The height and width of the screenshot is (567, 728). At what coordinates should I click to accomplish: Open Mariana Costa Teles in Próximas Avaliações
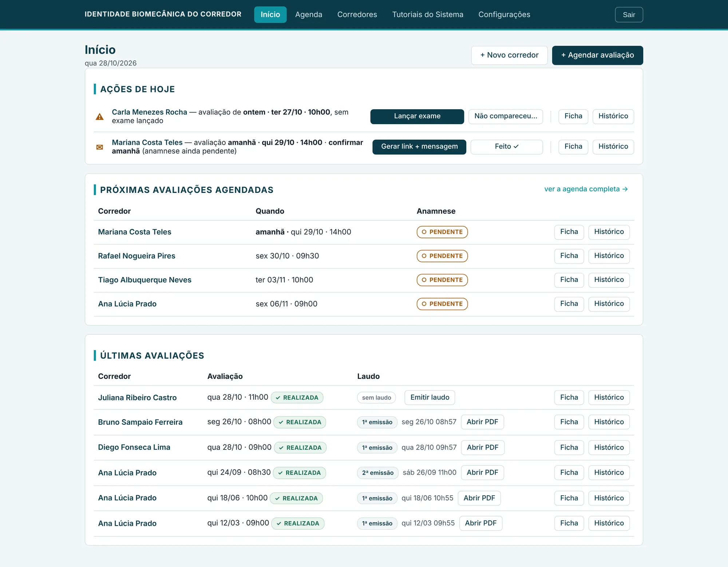coord(134,232)
